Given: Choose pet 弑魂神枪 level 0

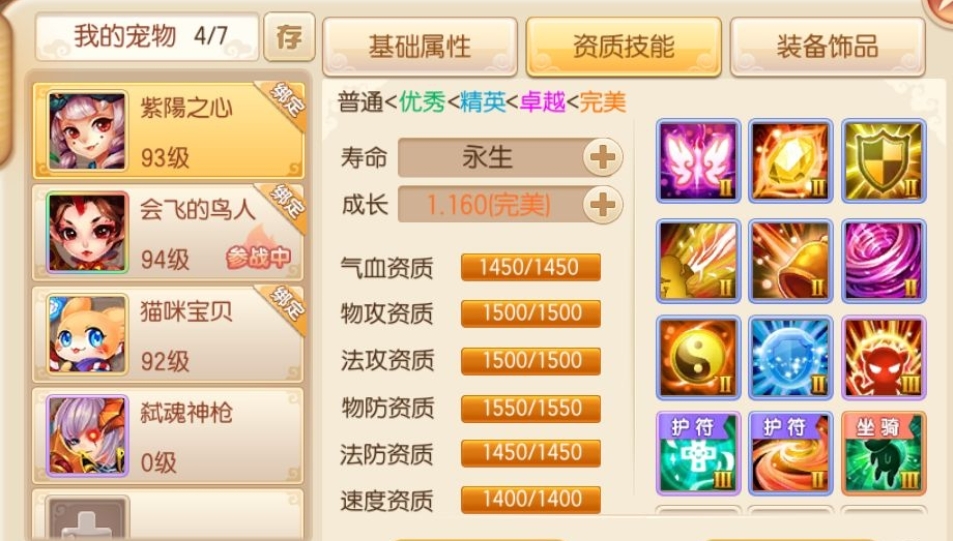Looking at the screenshot, I should click(x=168, y=436).
